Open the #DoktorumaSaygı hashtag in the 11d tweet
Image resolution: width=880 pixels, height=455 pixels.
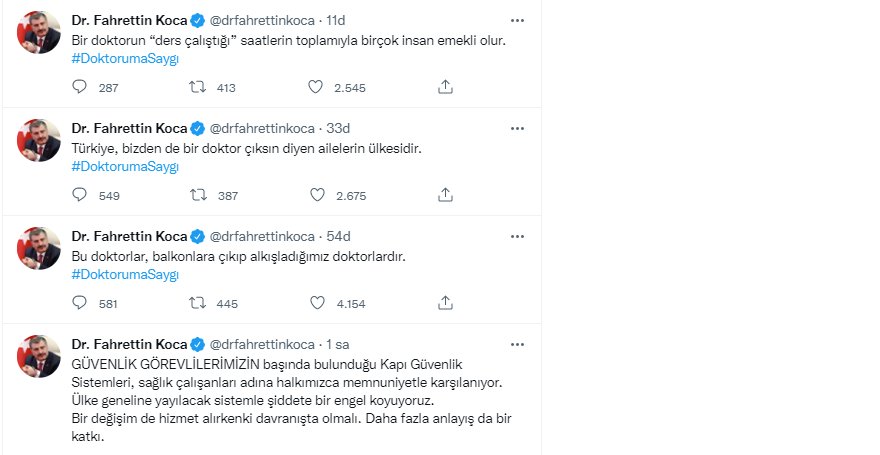pyautogui.click(x=125, y=58)
